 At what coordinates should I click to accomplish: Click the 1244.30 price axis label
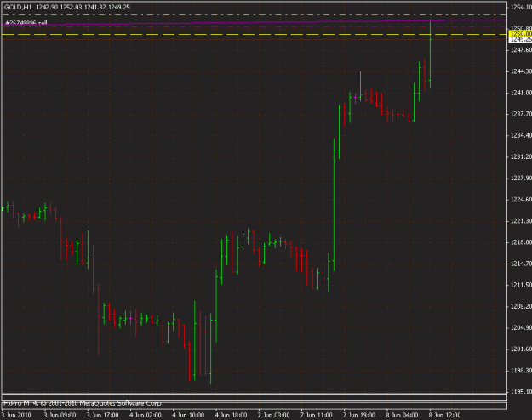(x=521, y=71)
